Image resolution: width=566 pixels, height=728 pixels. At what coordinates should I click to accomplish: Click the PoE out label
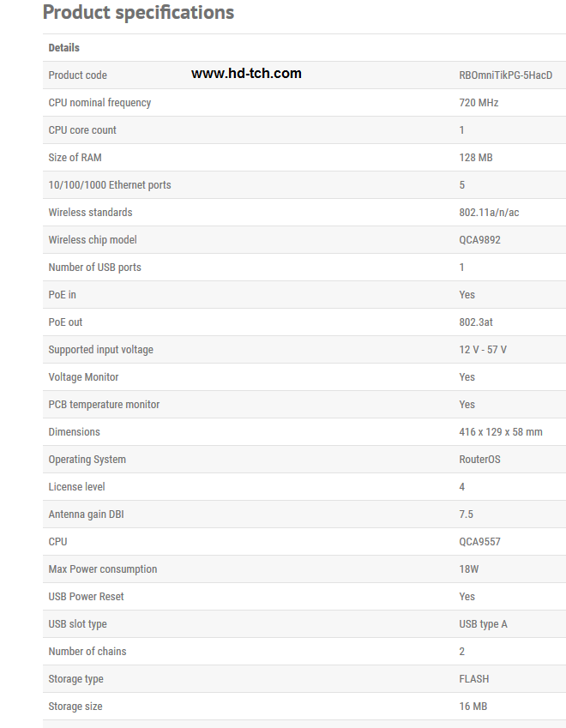click(x=65, y=322)
